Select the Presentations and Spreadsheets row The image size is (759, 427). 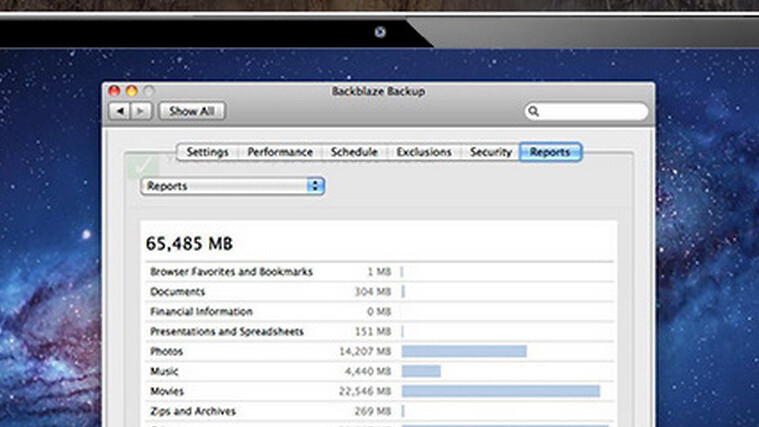pos(380,332)
